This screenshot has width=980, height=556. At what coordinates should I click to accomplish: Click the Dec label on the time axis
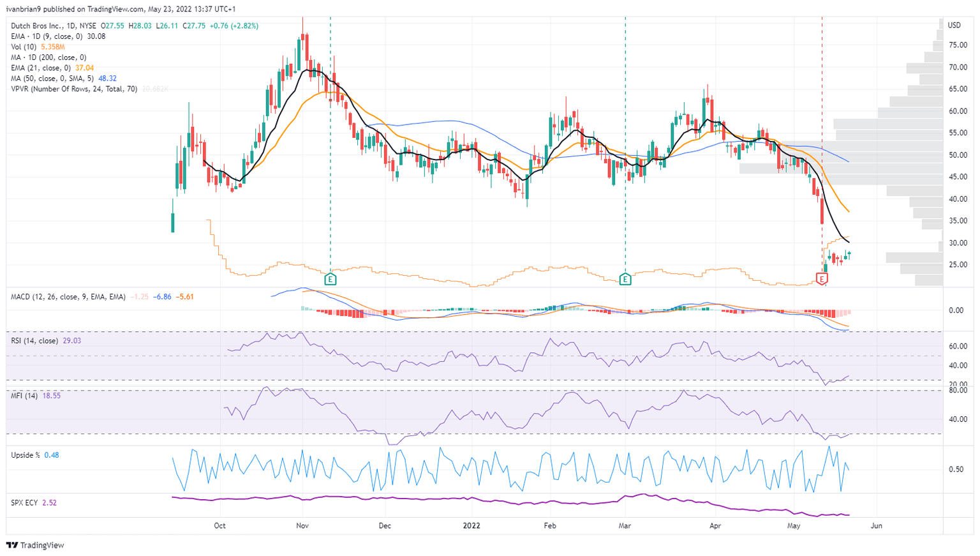385,526
